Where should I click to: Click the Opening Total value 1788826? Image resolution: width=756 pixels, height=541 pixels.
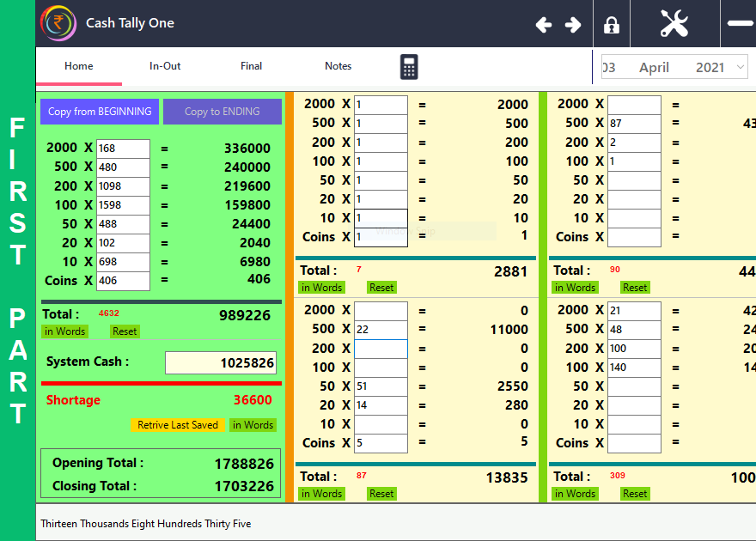click(244, 464)
